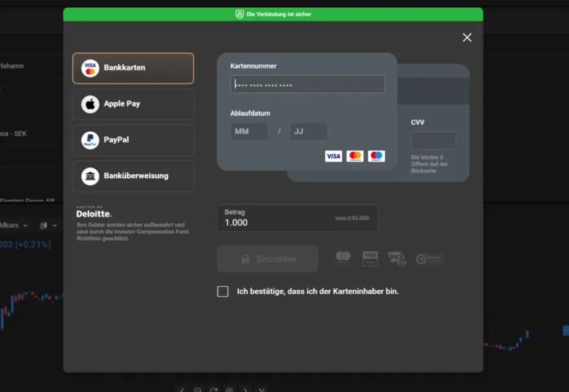Click the Visa logo on the card

(x=334, y=156)
